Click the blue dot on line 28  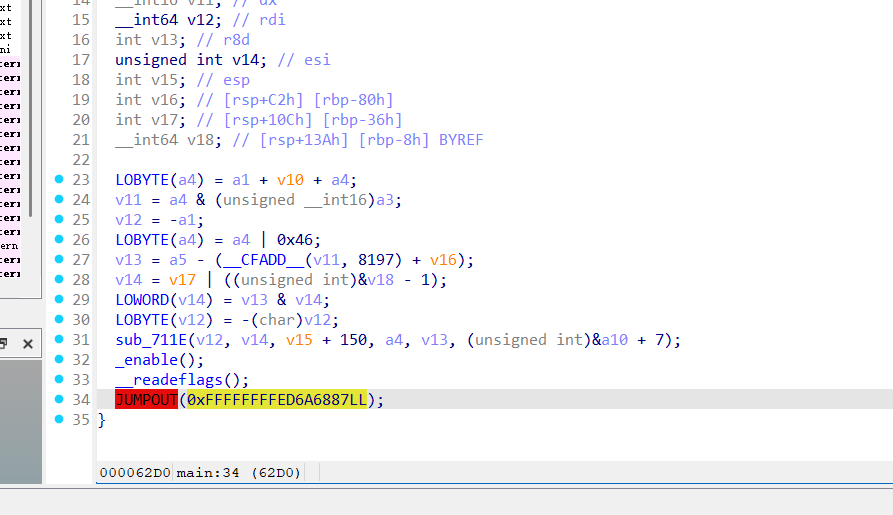click(58, 280)
